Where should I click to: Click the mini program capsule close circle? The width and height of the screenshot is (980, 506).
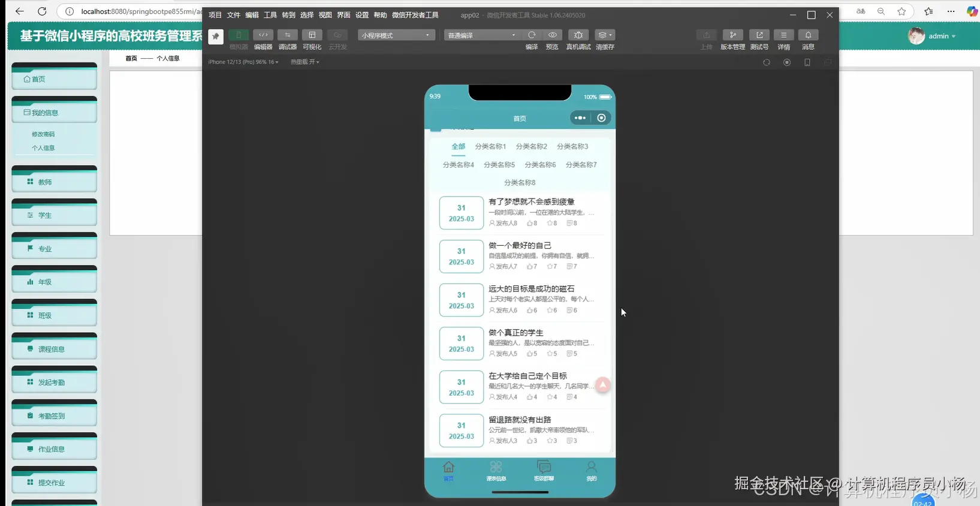tap(601, 118)
